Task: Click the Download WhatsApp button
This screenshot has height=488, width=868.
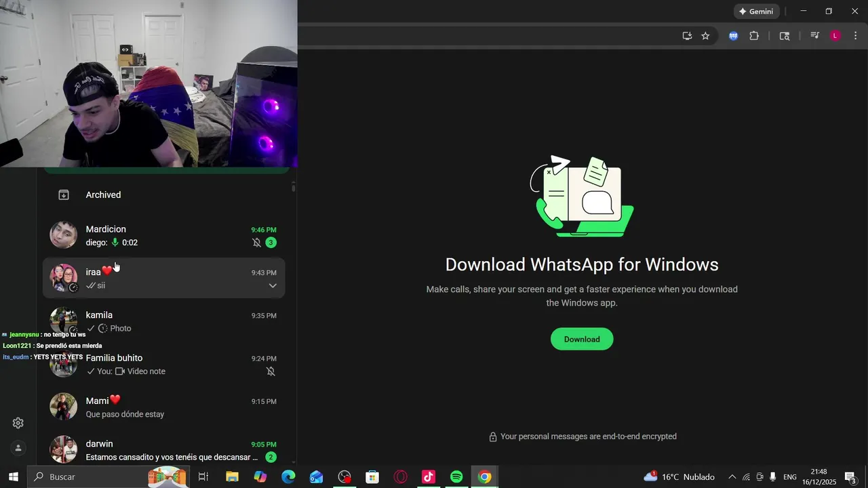Action: click(582, 339)
